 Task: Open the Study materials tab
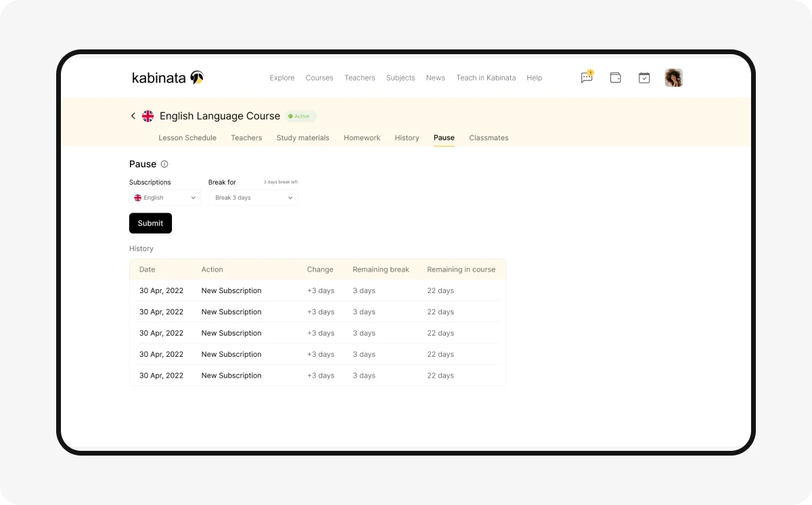[302, 137]
